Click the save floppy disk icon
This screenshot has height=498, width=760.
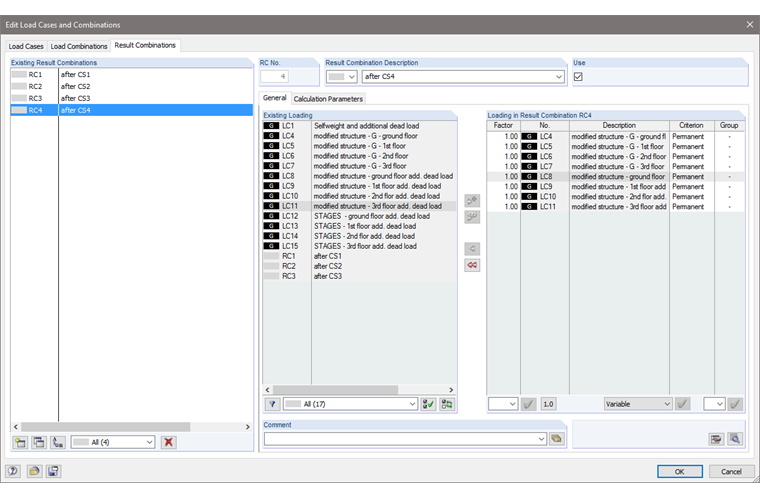[x=53, y=471]
